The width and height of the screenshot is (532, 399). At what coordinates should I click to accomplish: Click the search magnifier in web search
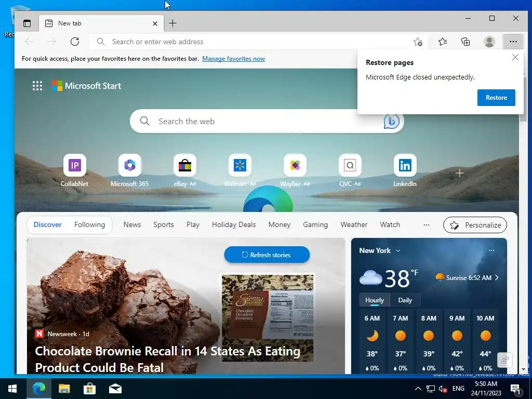(x=145, y=121)
